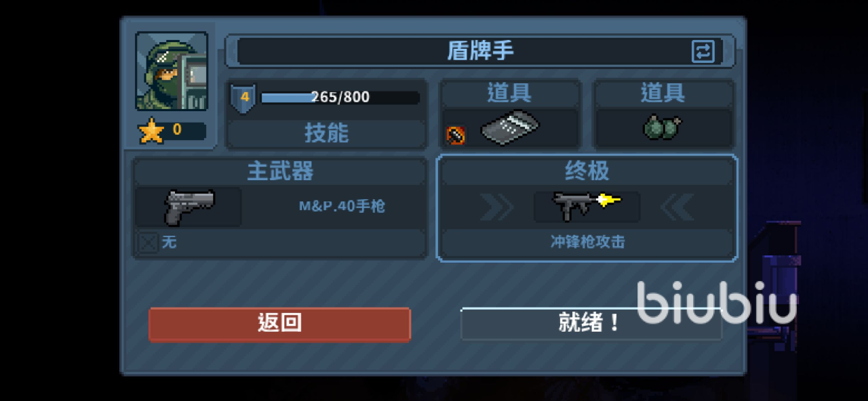The height and width of the screenshot is (401, 868).
Task: Open the 技能 skills panel
Action: coord(326,133)
